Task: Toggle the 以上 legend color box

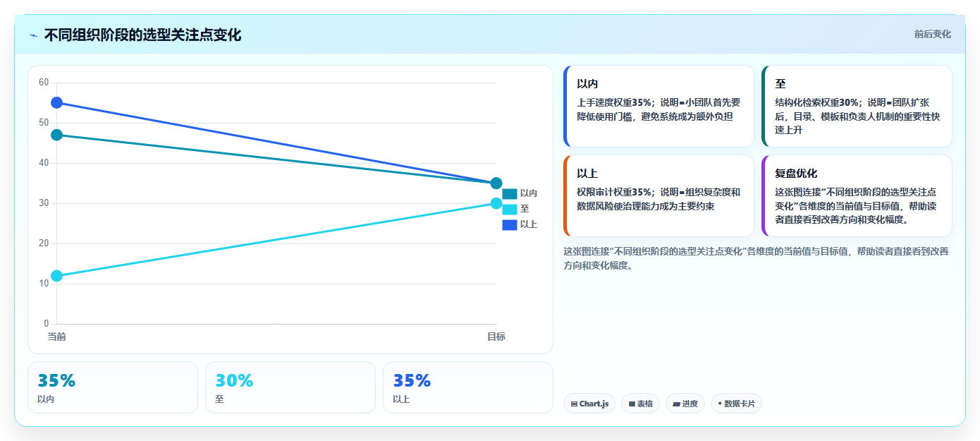Action: (x=510, y=224)
